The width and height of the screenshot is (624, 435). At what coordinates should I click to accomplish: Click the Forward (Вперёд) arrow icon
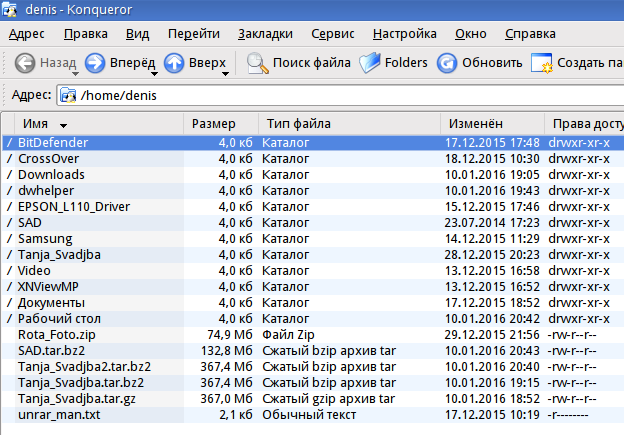95,63
